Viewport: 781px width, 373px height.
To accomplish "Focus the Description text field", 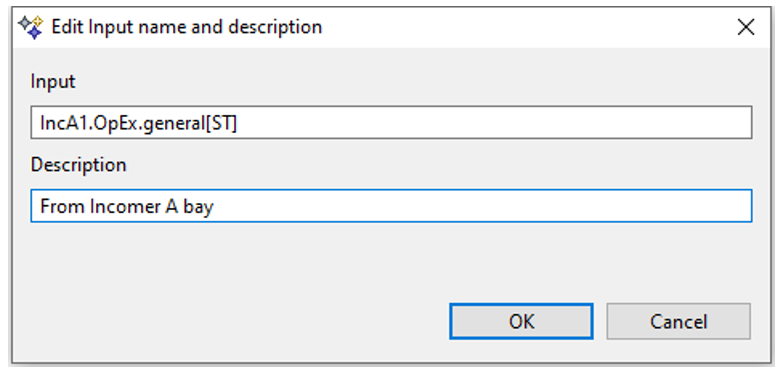I will tap(391, 206).
